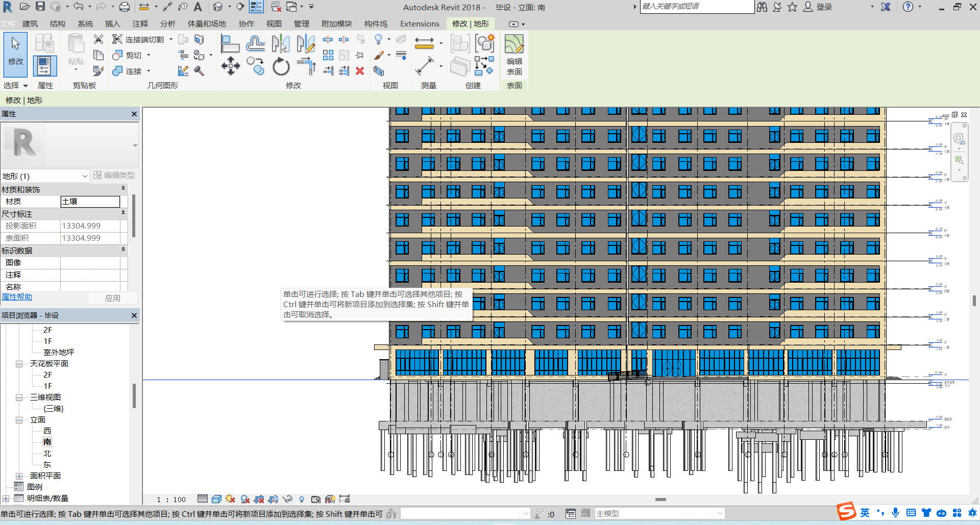Collapse the 立面 tree node
Viewport: 980px width, 525px height.
point(19,420)
